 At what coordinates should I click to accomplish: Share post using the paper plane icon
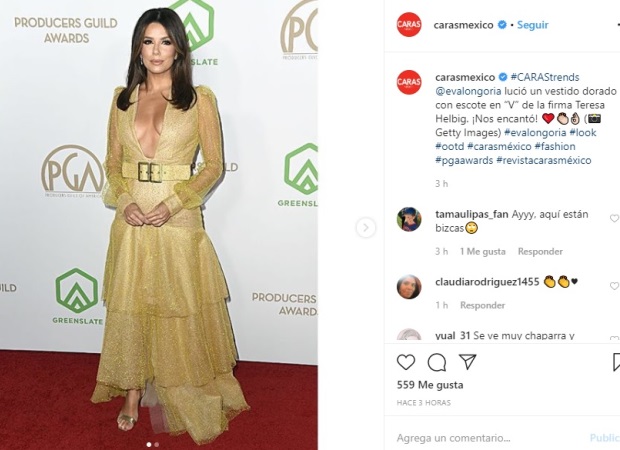(x=467, y=362)
